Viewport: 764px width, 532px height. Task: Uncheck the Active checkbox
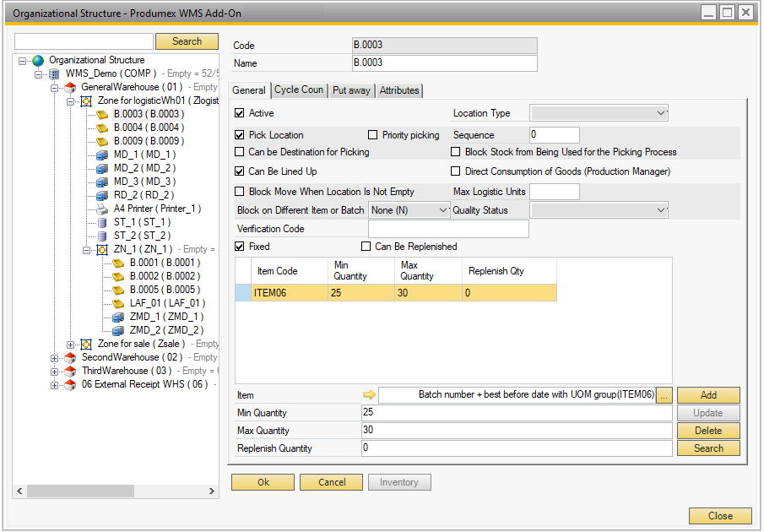240,113
